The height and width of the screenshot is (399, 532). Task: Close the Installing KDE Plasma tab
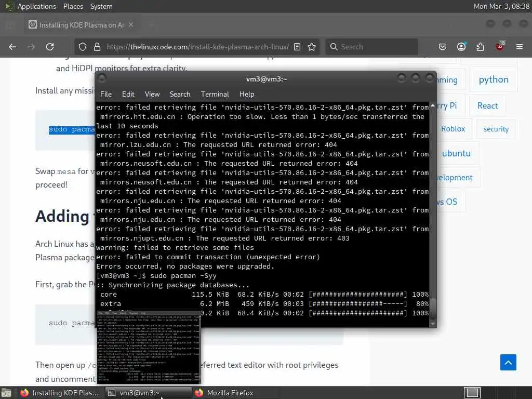pos(131,24)
